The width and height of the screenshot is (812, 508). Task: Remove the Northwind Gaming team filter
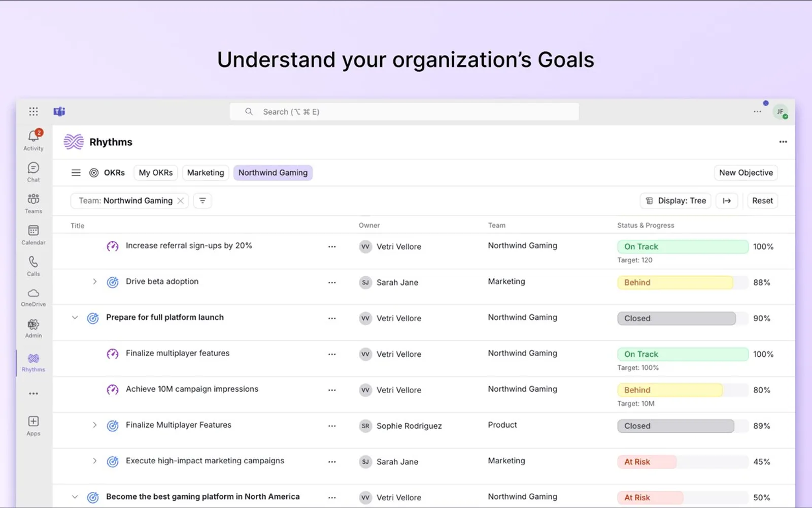181,201
